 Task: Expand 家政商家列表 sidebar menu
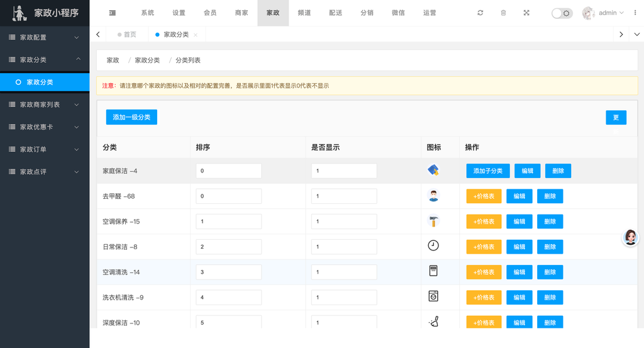pos(45,104)
